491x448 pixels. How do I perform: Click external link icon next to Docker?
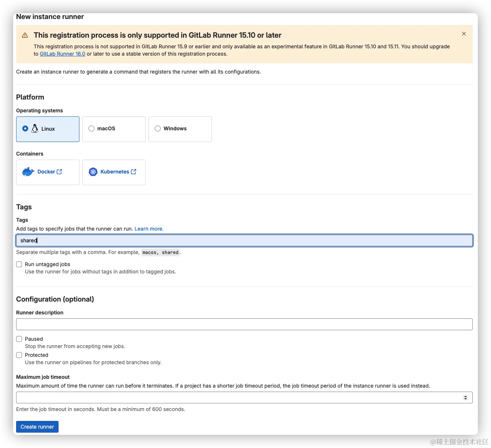coord(59,172)
